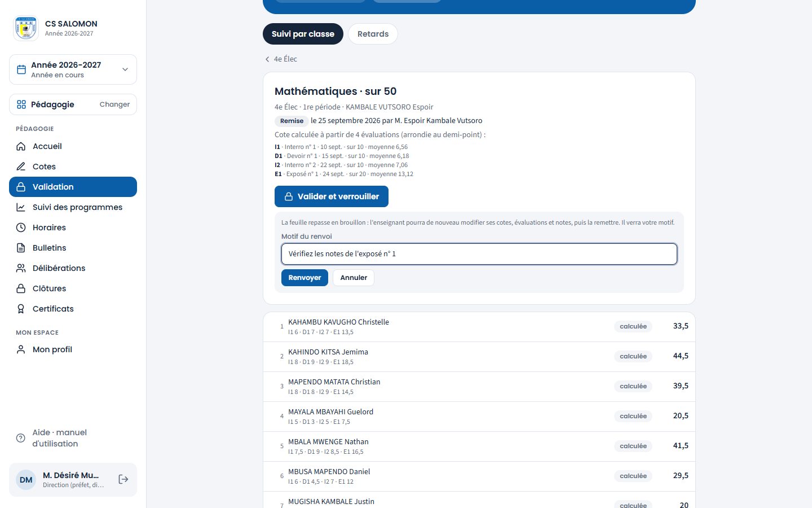This screenshot has height=508, width=812.
Task: Open Cotes via its pencil icon
Action: [21, 167]
